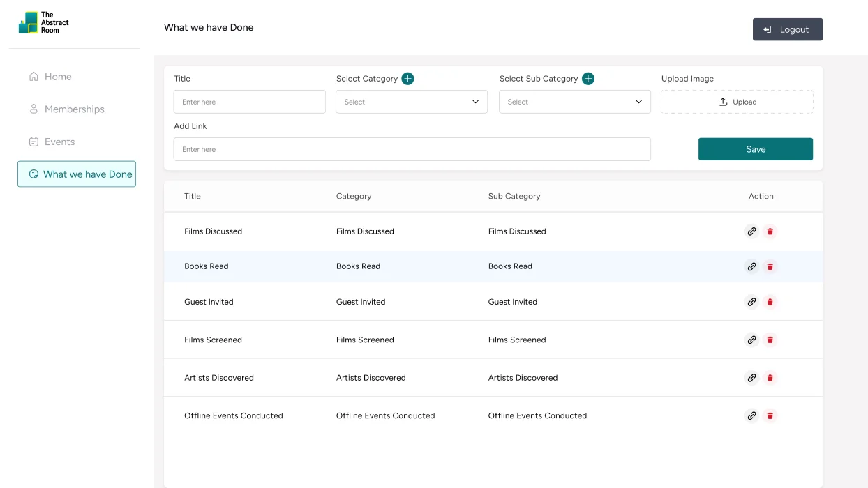Image resolution: width=868 pixels, height=488 pixels.
Task: Click Artists Discovered in Category column
Action: pos(371,378)
